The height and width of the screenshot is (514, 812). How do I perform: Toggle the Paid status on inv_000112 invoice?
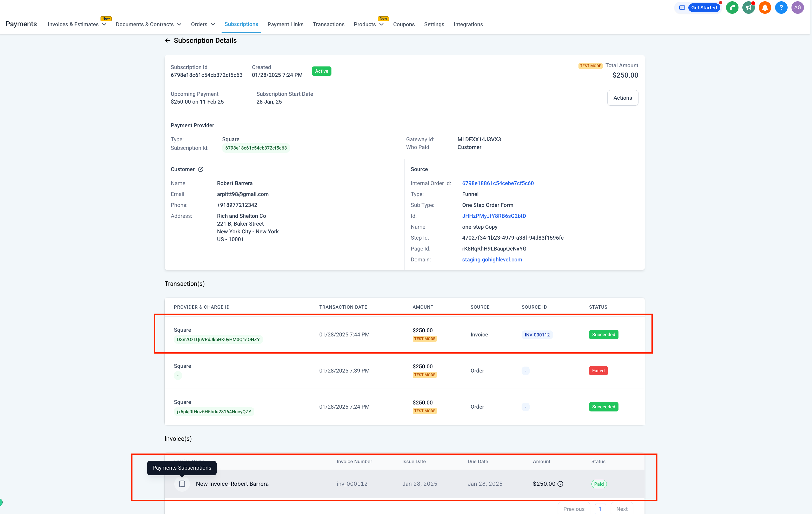tap(599, 484)
